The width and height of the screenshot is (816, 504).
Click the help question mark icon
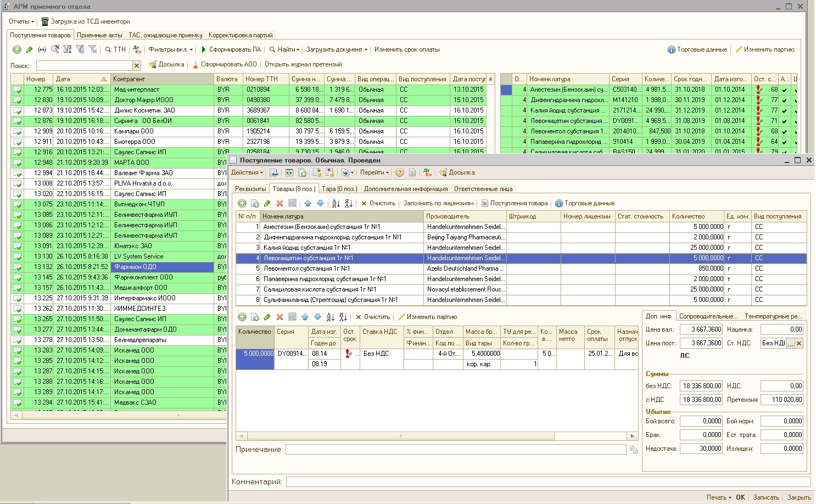[x=399, y=172]
